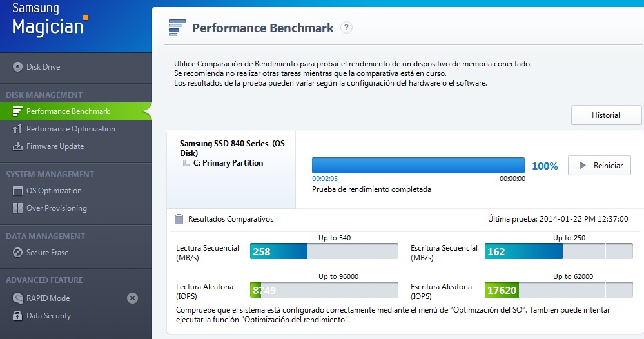Select C: Primary Partition
This screenshot has height=339, width=644.
click(228, 163)
